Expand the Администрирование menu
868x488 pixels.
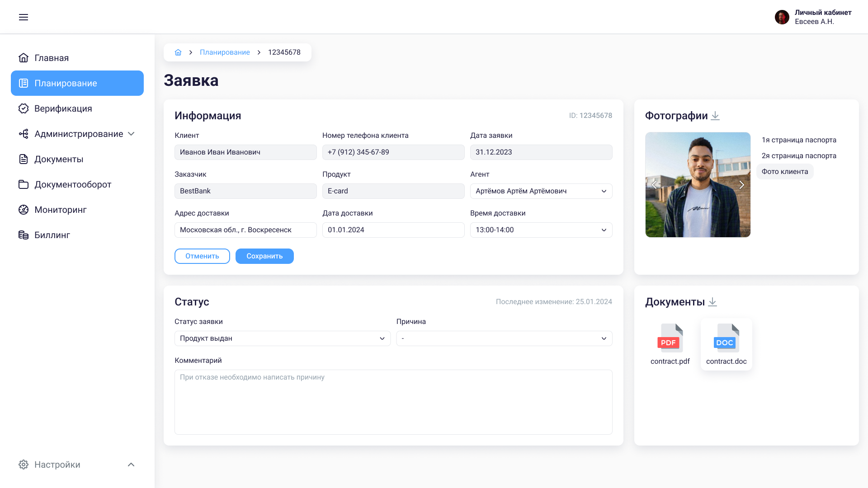point(132,134)
